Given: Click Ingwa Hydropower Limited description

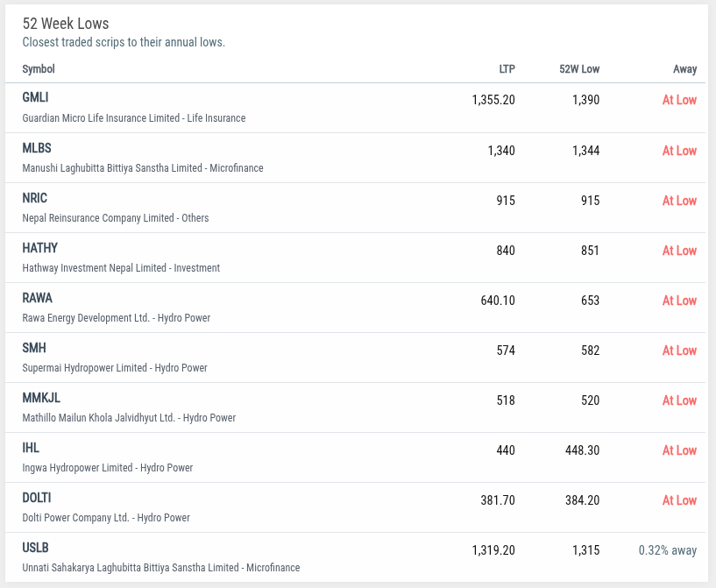Looking at the screenshot, I should tap(107, 468).
